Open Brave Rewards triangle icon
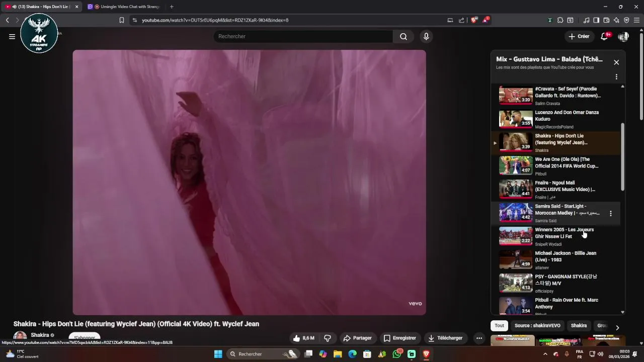The height and width of the screenshot is (362, 644). [486, 20]
